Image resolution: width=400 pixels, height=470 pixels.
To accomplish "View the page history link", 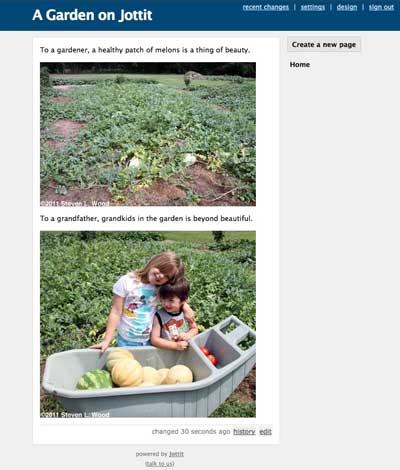I will [x=244, y=432].
